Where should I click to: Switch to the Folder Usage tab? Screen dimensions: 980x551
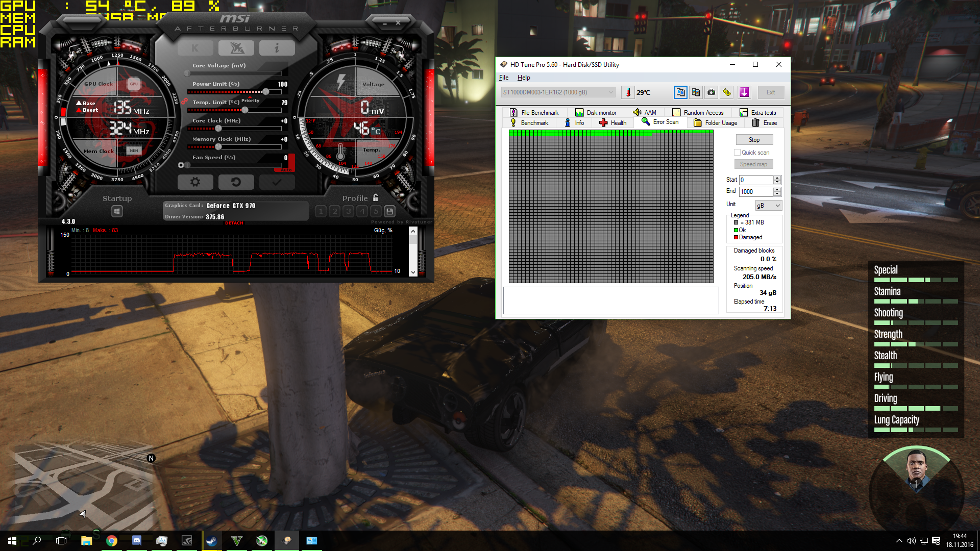(715, 123)
